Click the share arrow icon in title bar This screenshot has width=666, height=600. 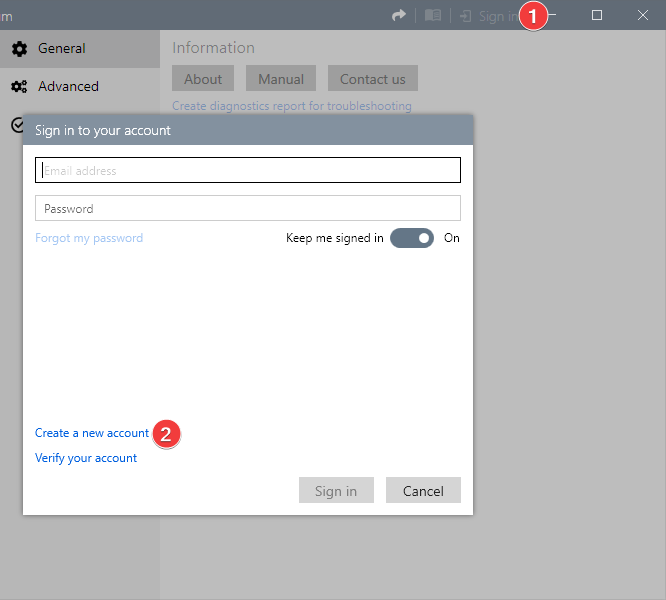tap(398, 16)
